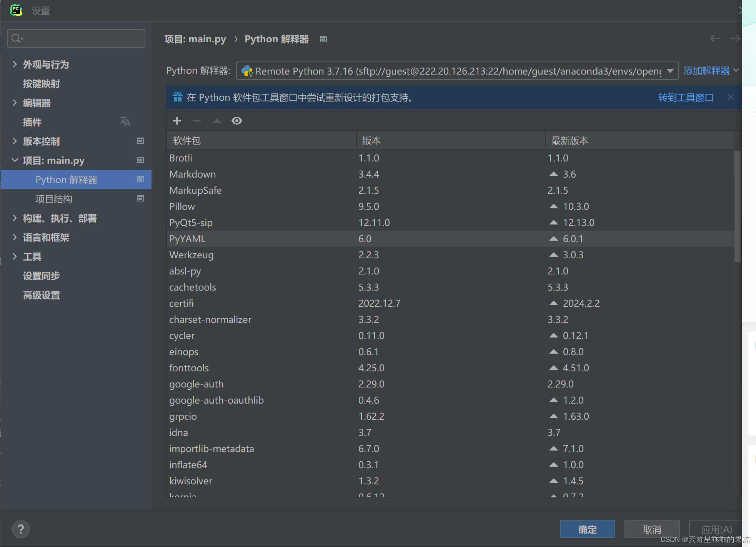Click the 项目: main.py breadcrumb
756x547 pixels.
pos(195,39)
